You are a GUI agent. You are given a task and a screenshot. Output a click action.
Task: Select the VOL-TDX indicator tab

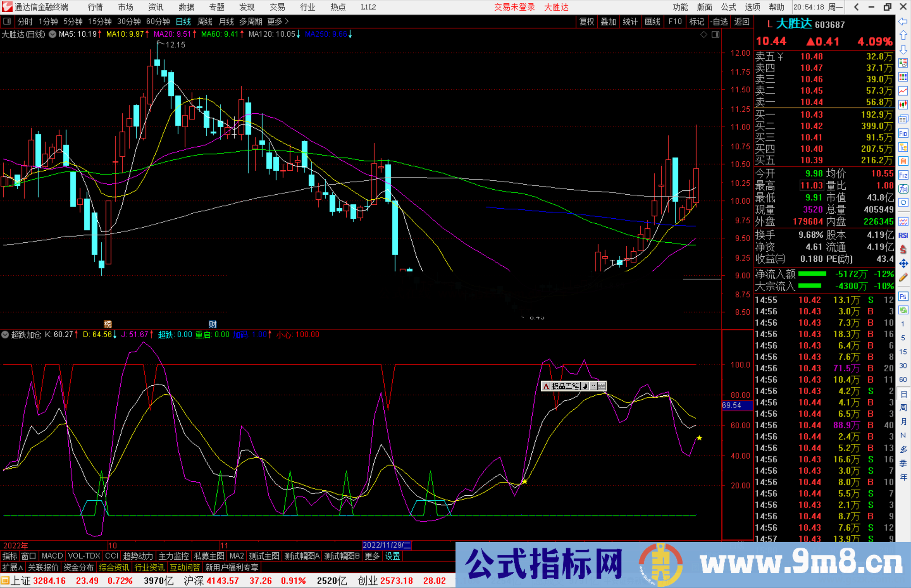point(84,556)
